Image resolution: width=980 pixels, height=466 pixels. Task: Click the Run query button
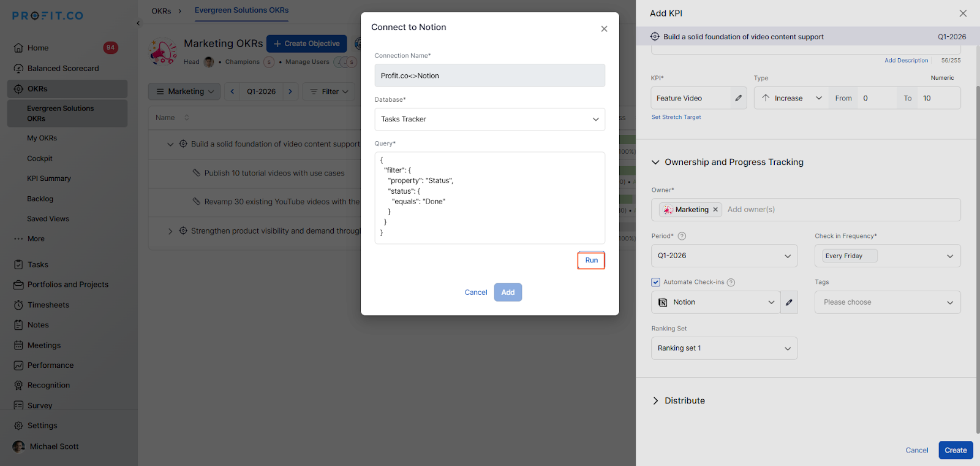[591, 260]
